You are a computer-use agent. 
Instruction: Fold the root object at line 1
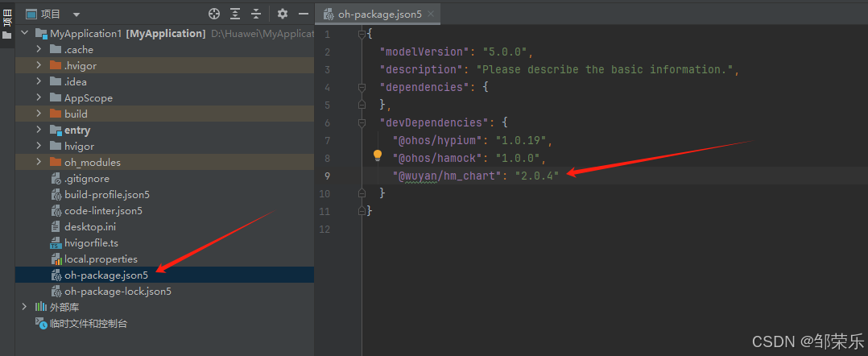pos(362,35)
